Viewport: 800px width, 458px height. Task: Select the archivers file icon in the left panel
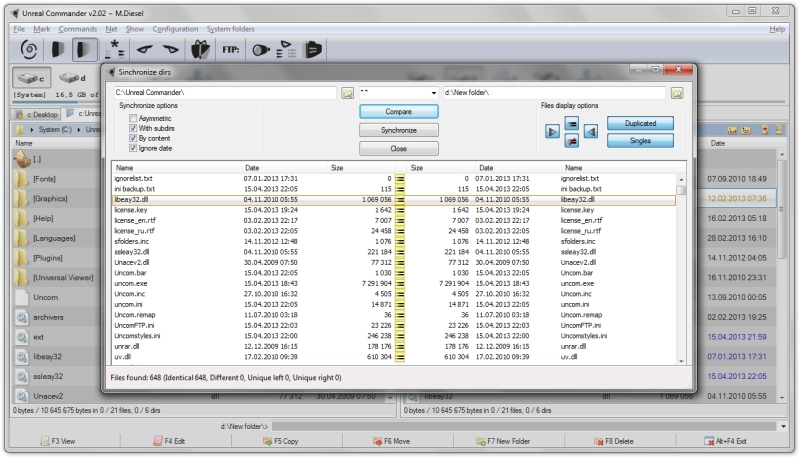[x=21, y=317]
